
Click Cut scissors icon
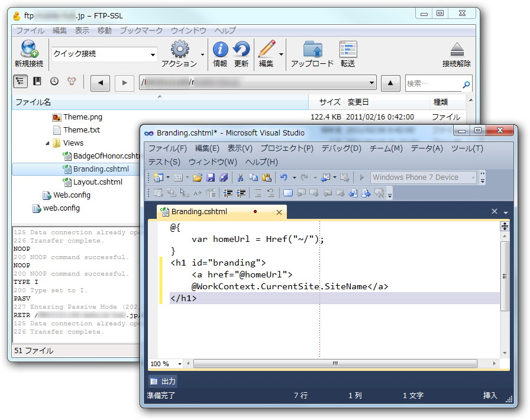(240, 177)
